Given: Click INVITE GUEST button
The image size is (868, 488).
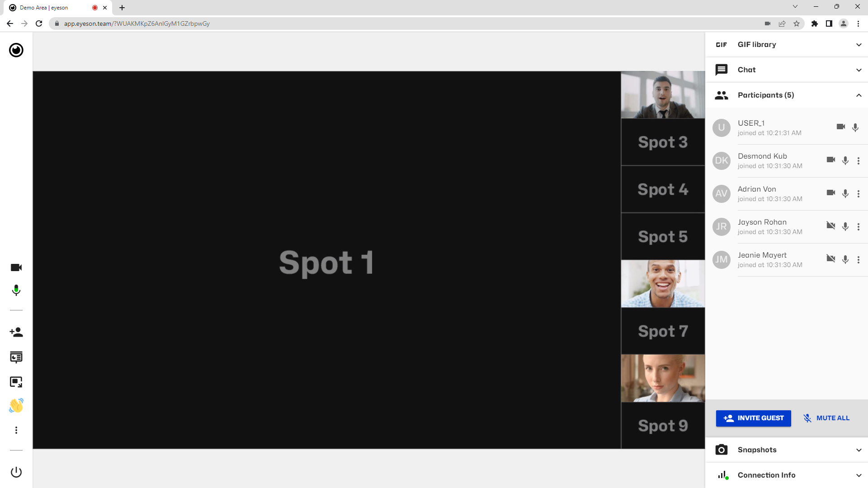Looking at the screenshot, I should pos(753,418).
